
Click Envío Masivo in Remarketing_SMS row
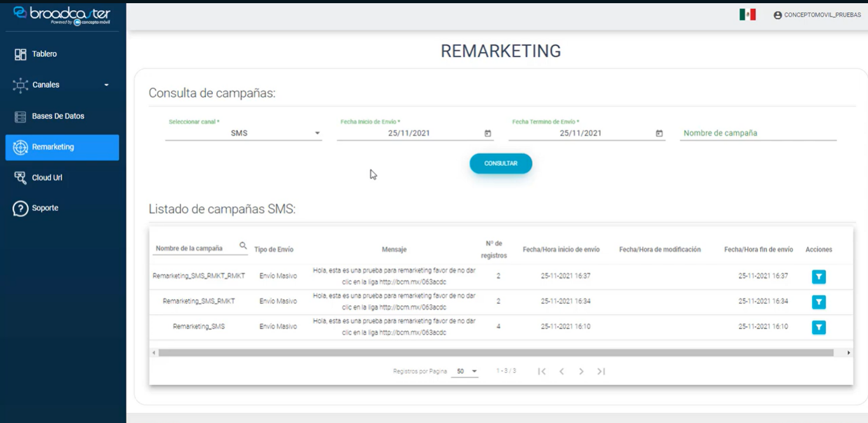[278, 326]
